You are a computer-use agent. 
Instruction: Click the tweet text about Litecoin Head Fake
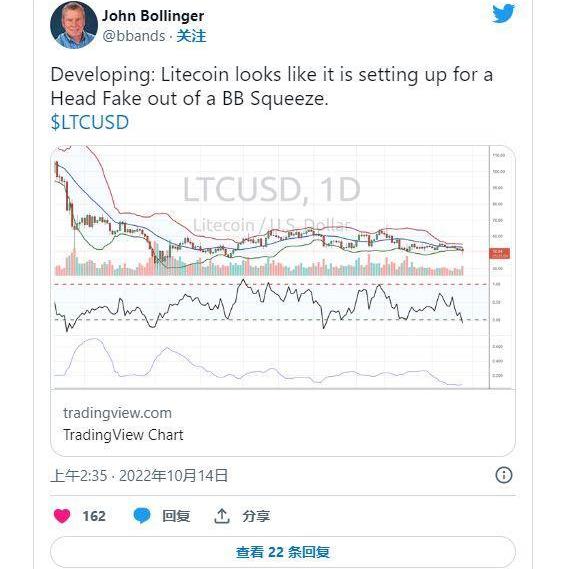coord(272,86)
